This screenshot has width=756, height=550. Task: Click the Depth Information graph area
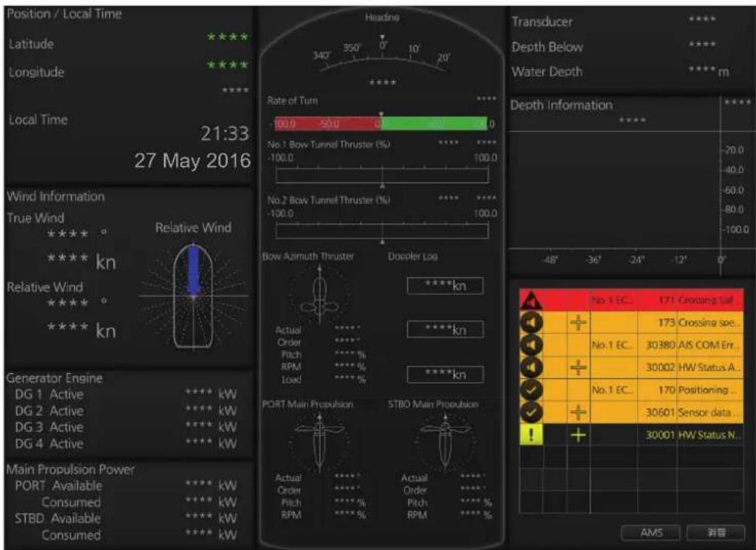click(615, 190)
